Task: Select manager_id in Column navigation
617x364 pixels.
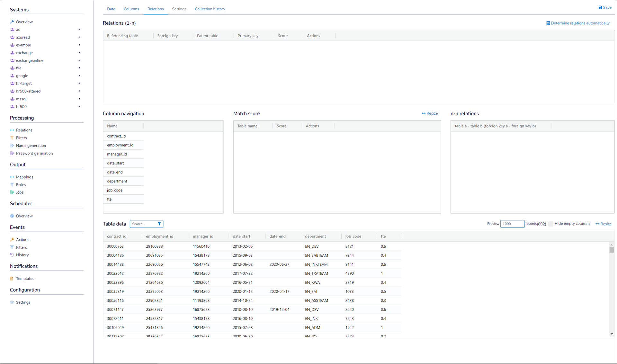Action: tap(117, 154)
